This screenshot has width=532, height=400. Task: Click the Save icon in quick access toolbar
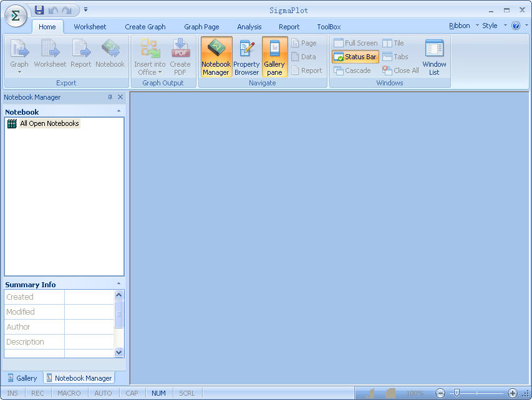click(x=39, y=10)
